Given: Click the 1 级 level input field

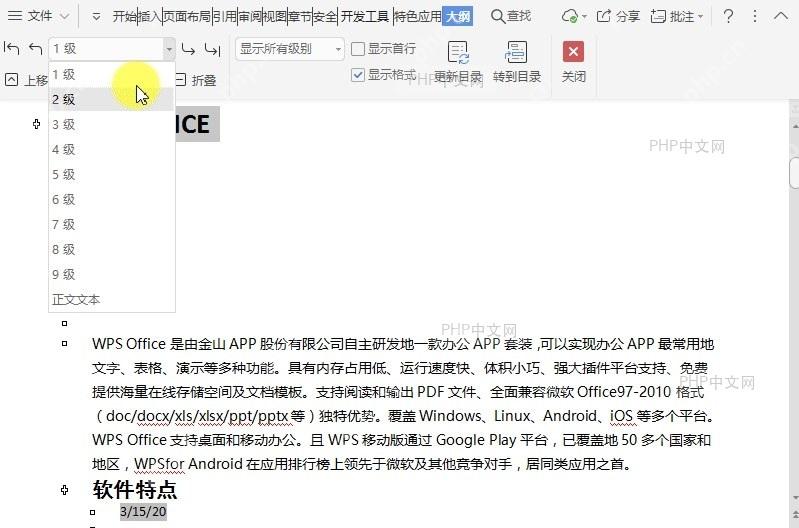Looking at the screenshot, I should tap(106, 49).
